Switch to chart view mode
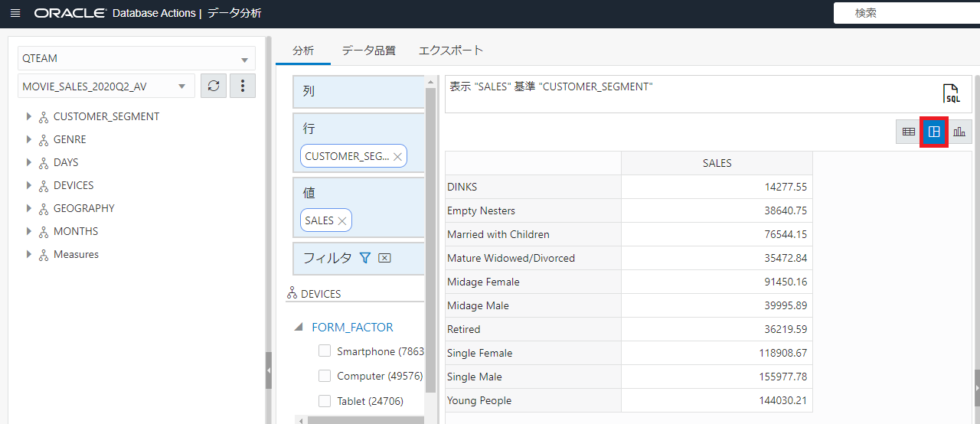This screenshot has height=424, width=980. 959,132
